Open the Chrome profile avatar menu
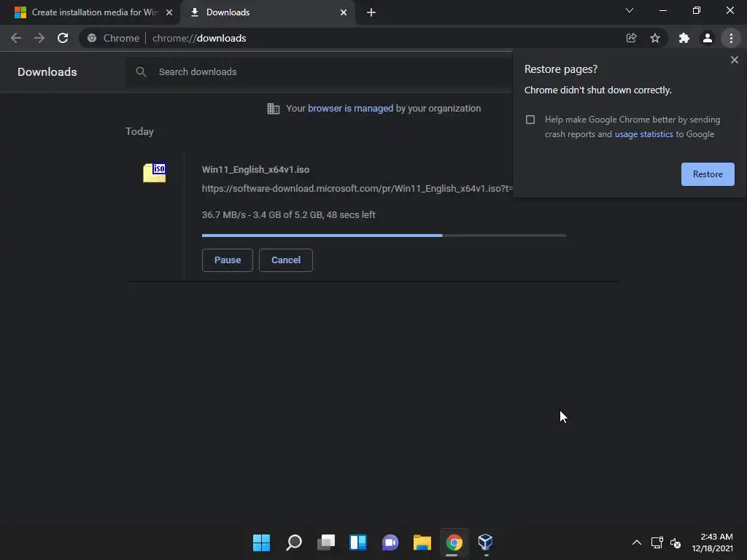 coord(708,38)
